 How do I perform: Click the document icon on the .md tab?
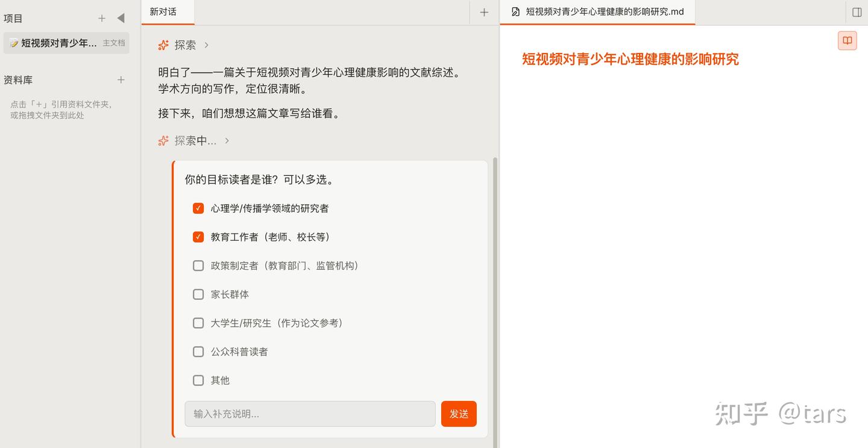pos(515,11)
